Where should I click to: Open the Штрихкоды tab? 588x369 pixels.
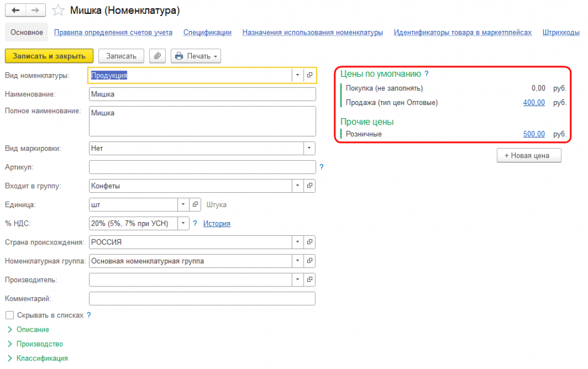tap(561, 33)
